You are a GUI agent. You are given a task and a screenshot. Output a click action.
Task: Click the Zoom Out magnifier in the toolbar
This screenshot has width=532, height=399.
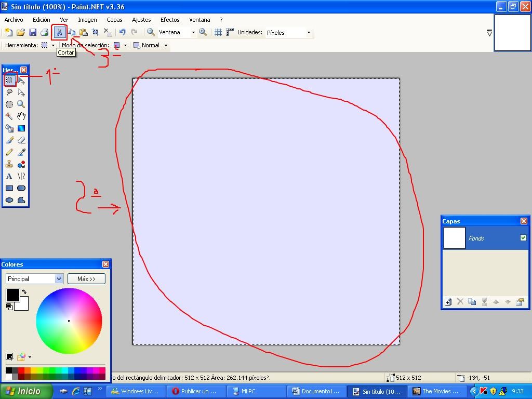pos(151,32)
